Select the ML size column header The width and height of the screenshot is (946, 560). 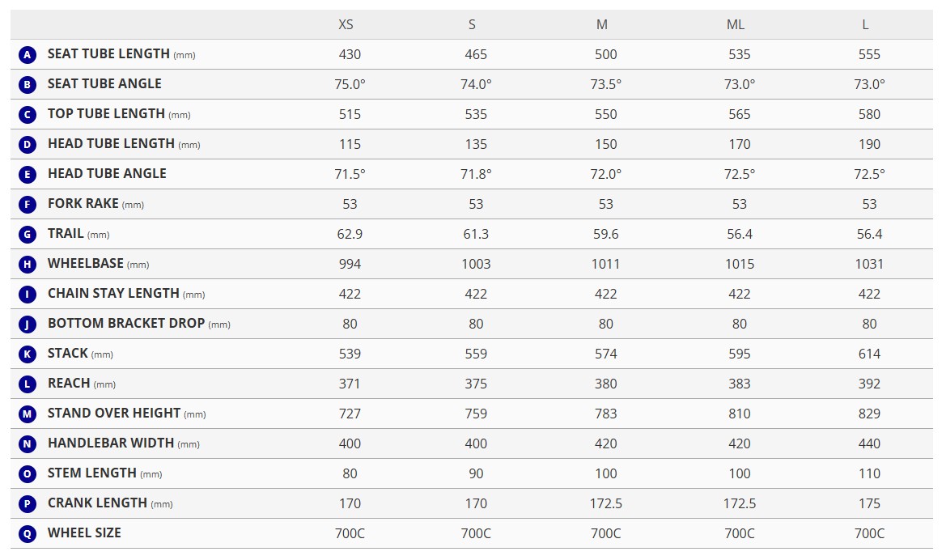[x=736, y=24]
